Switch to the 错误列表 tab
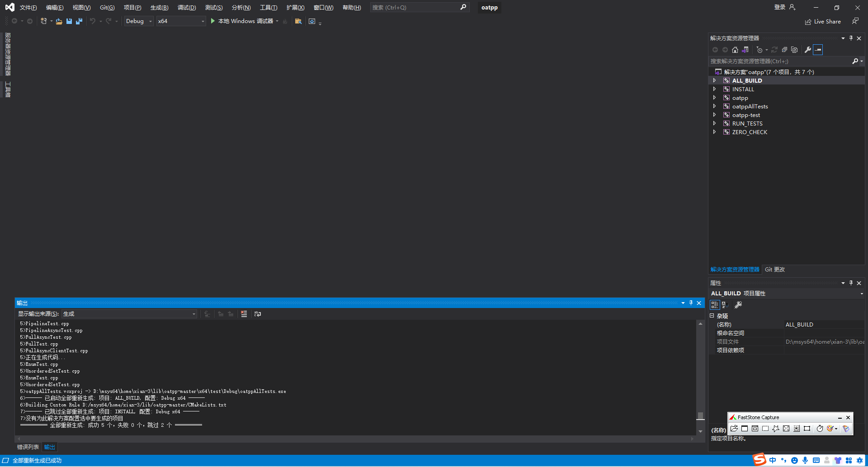The width and height of the screenshot is (868, 467). [x=28, y=447]
